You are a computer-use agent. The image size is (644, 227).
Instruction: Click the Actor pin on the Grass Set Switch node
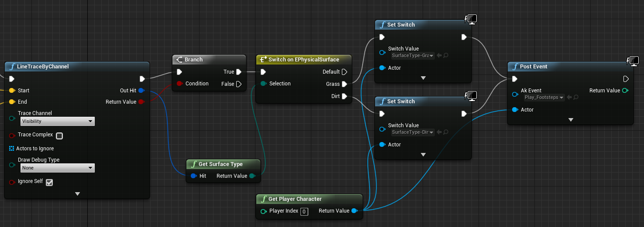382,68
